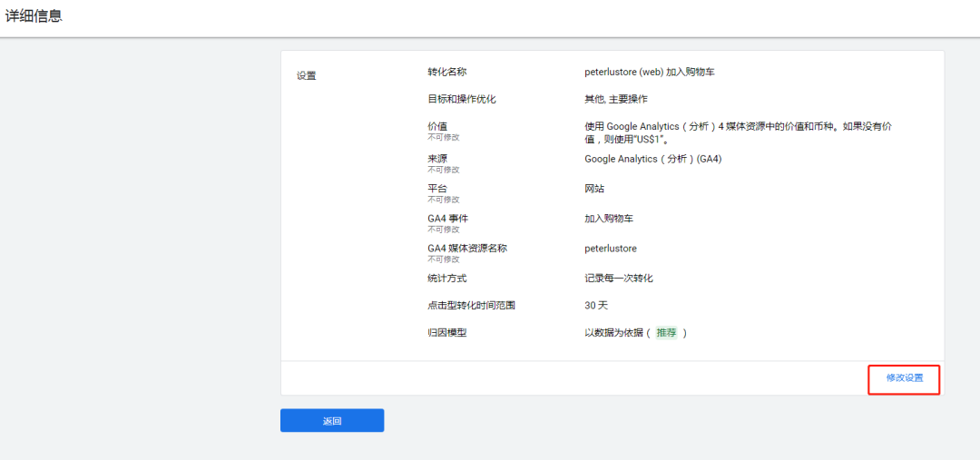Click the 点击型转化时间范围 label
This screenshot has width=980, height=460.
click(471, 306)
